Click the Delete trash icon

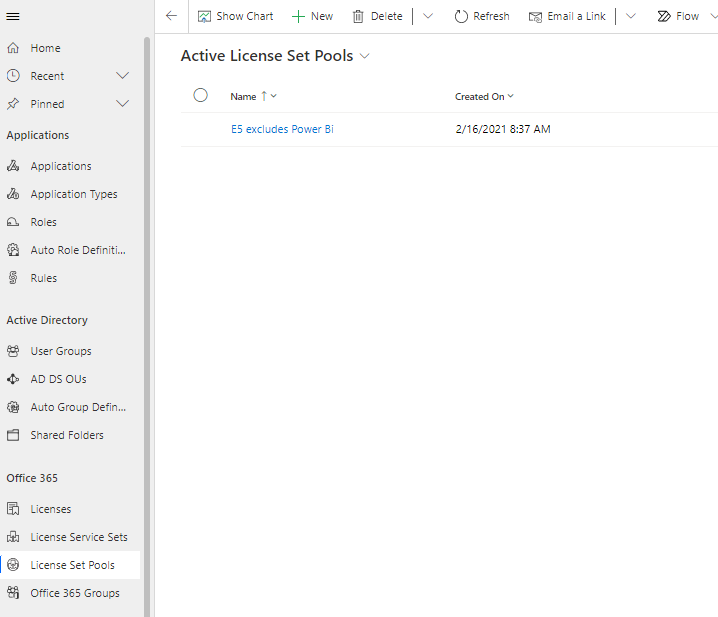[358, 16]
